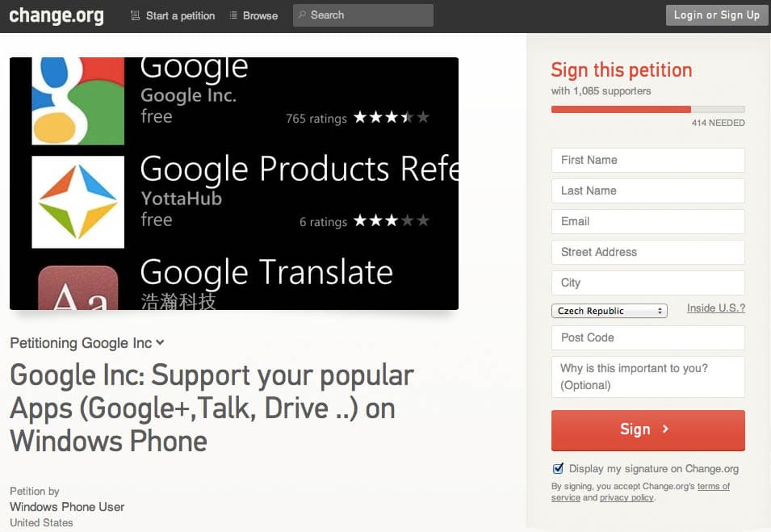Toggle Display my signature on Change.org checkbox

pos(558,468)
